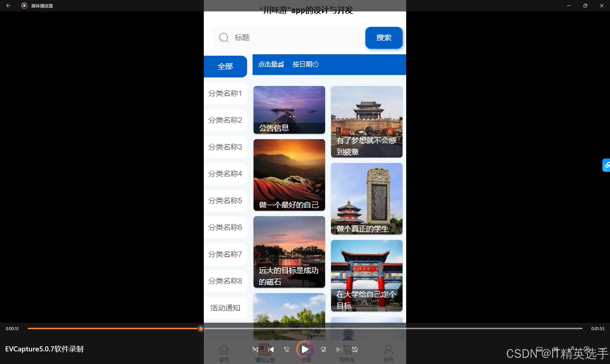The width and height of the screenshot is (610, 364).
Task: Click the blue floating side widget
Action: (607, 165)
